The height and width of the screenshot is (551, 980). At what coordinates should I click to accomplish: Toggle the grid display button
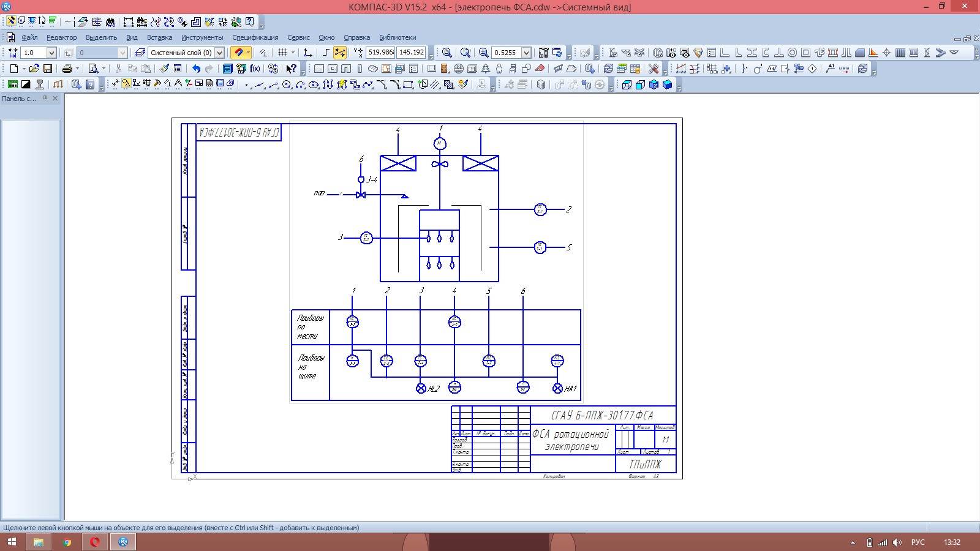[282, 53]
